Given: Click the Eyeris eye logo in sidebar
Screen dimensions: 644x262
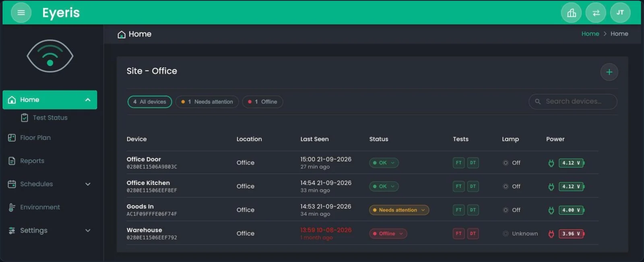Looking at the screenshot, I should click(x=50, y=56).
